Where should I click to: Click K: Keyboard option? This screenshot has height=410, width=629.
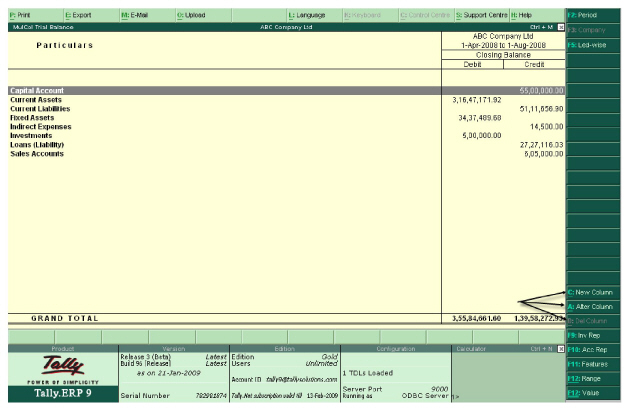[x=370, y=15]
